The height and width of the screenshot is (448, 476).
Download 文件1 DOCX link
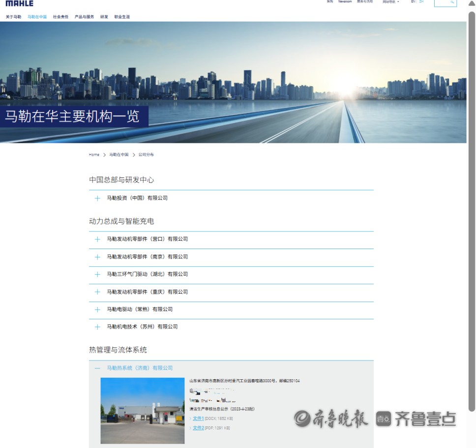198,419
